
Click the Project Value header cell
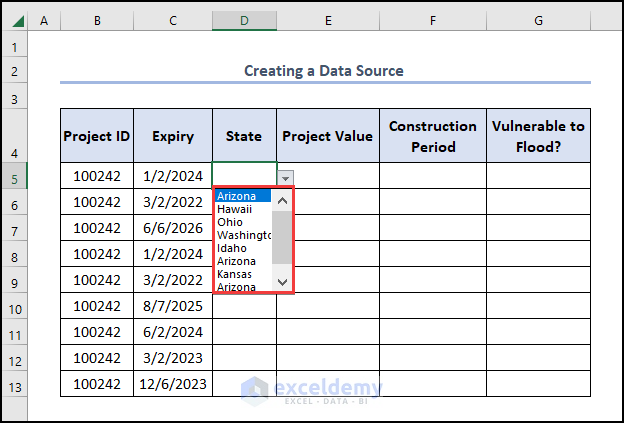tap(327, 137)
